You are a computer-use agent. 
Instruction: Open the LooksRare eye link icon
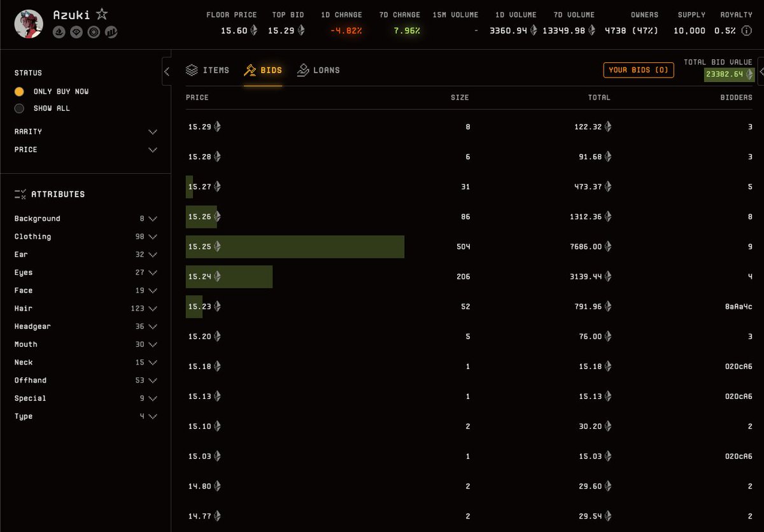point(76,32)
